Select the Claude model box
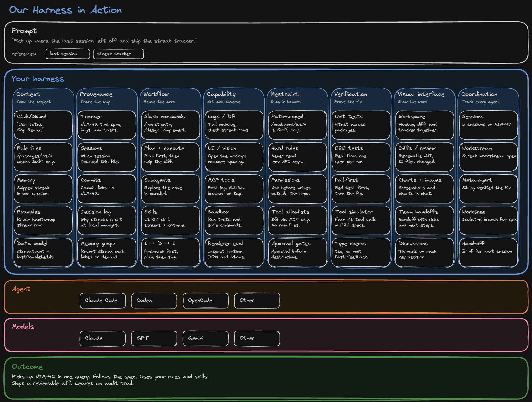532x402 pixels. (x=103, y=338)
